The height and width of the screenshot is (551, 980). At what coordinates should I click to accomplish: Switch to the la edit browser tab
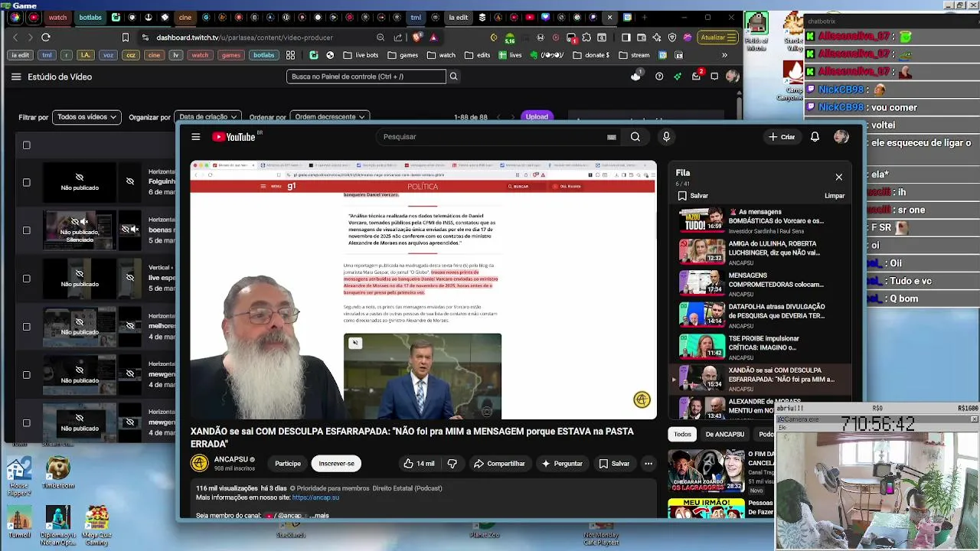(x=459, y=17)
